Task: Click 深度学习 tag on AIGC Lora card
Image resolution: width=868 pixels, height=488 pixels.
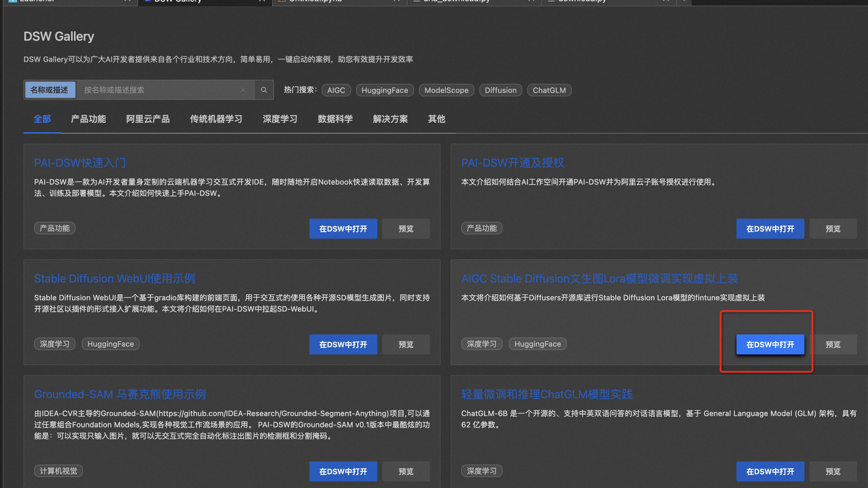Action: (x=482, y=344)
